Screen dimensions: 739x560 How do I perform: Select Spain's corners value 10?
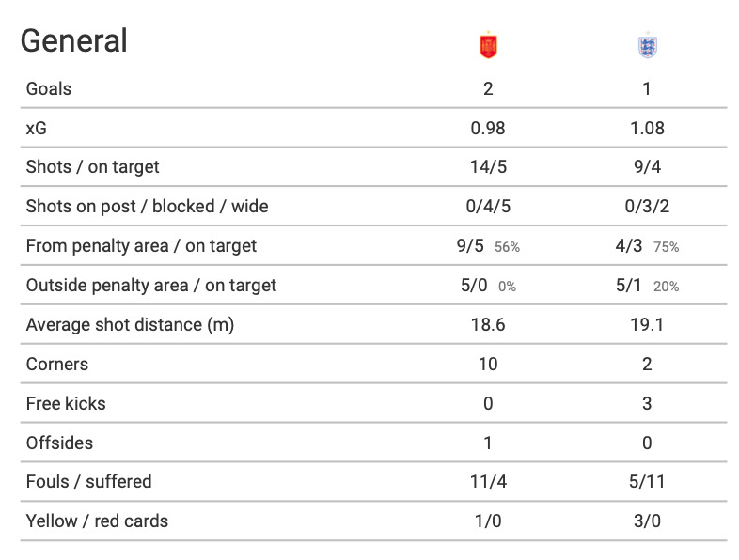click(x=488, y=364)
